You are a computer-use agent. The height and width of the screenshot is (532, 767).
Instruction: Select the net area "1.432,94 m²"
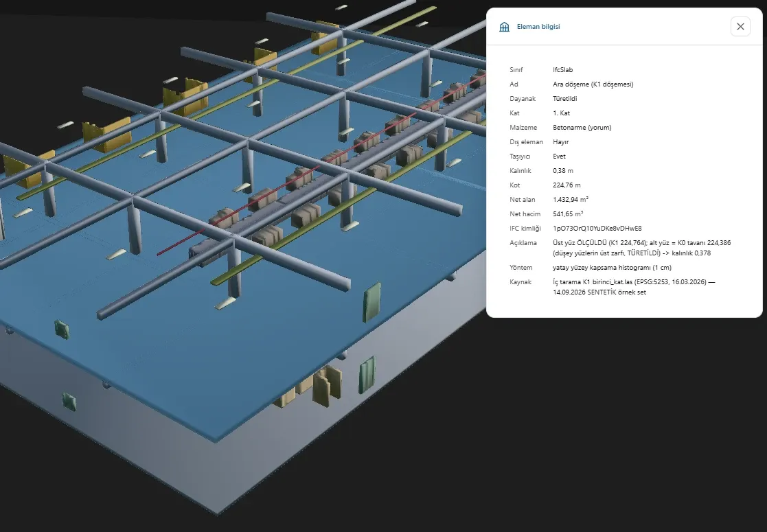[571, 200]
